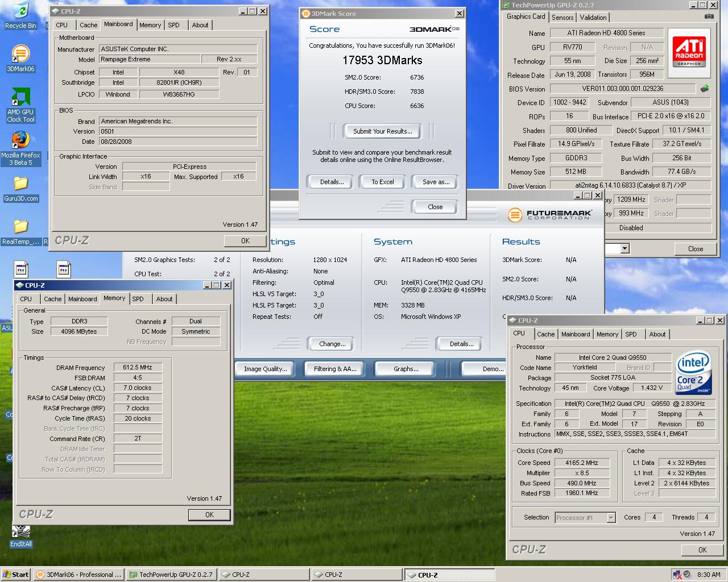
Task: Click the save BIOS icon beside BIOS Version
Action: (704, 89)
